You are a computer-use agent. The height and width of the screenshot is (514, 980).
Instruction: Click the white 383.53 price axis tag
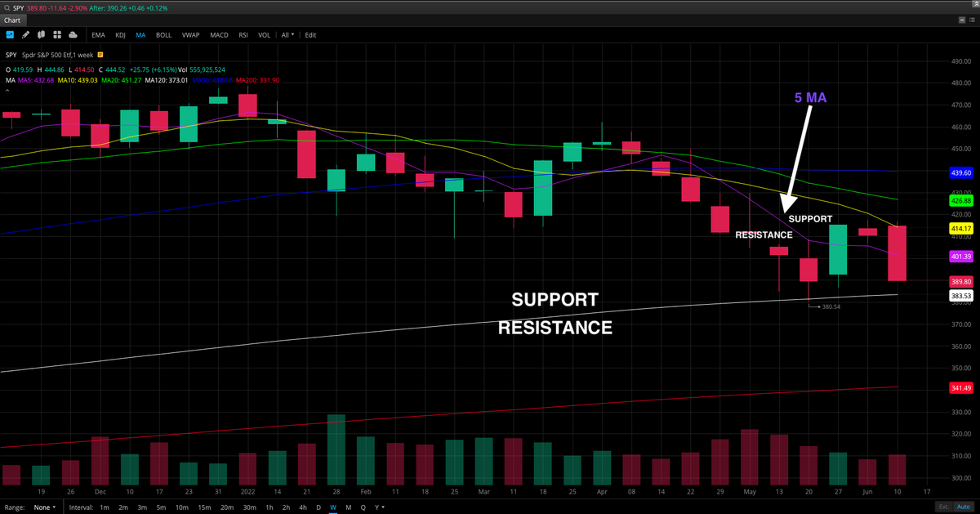[961, 295]
